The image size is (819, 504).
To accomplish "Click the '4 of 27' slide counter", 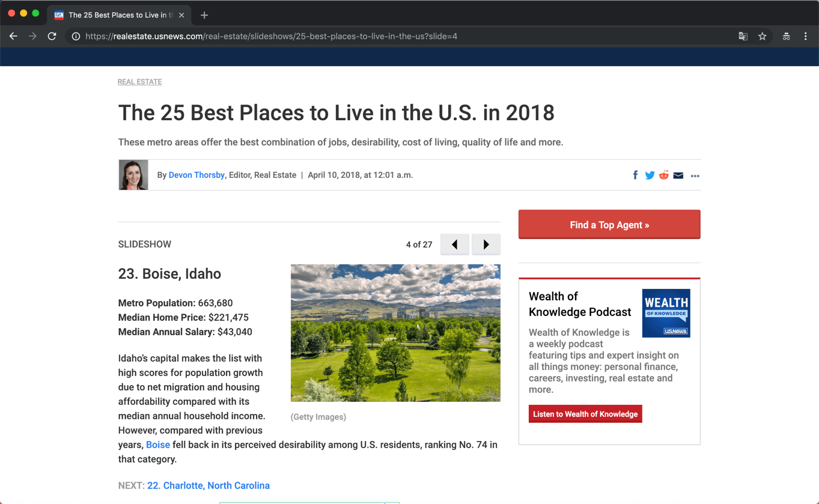I will pos(419,244).
